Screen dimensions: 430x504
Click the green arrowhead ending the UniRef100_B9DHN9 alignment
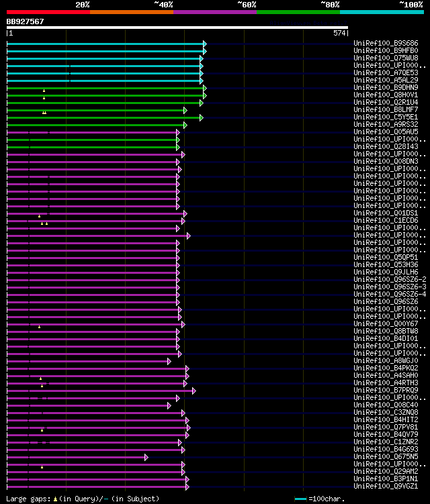click(205, 88)
